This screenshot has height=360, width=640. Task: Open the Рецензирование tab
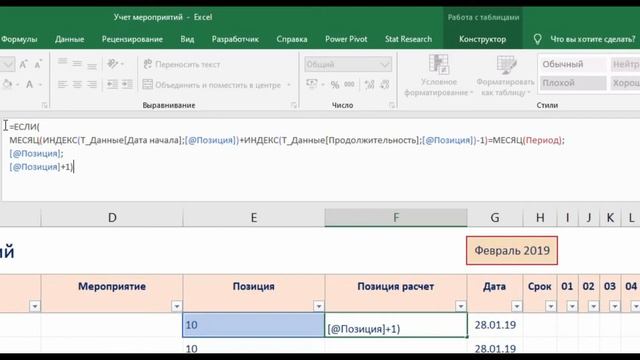(132, 39)
